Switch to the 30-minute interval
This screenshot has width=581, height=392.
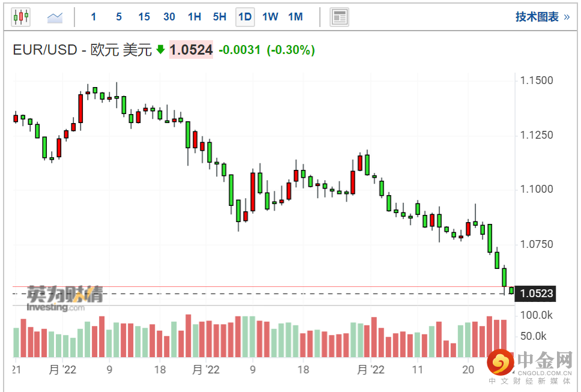[169, 17]
